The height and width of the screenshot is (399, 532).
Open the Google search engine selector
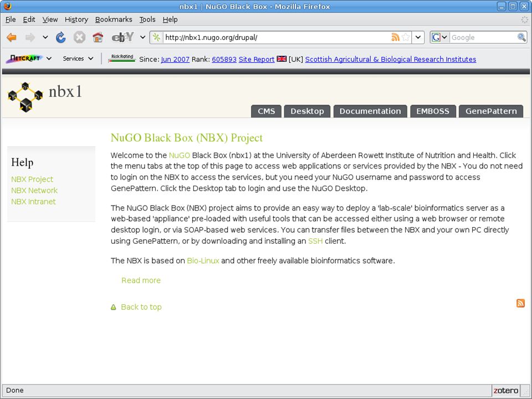pos(439,37)
